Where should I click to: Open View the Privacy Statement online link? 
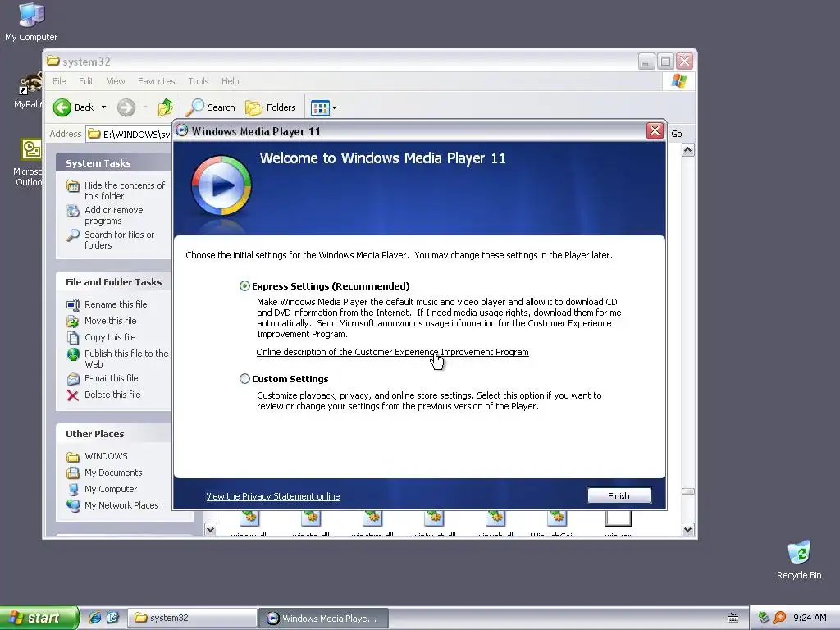click(273, 496)
